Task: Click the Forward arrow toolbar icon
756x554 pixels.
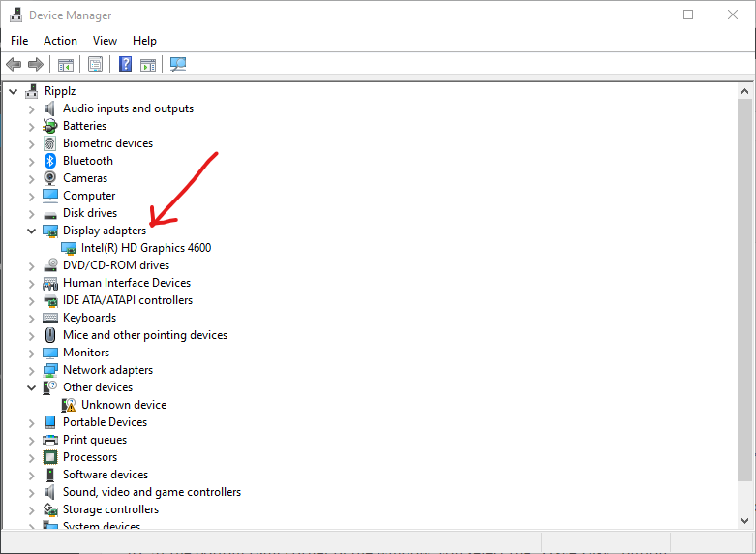Action: pyautogui.click(x=36, y=64)
